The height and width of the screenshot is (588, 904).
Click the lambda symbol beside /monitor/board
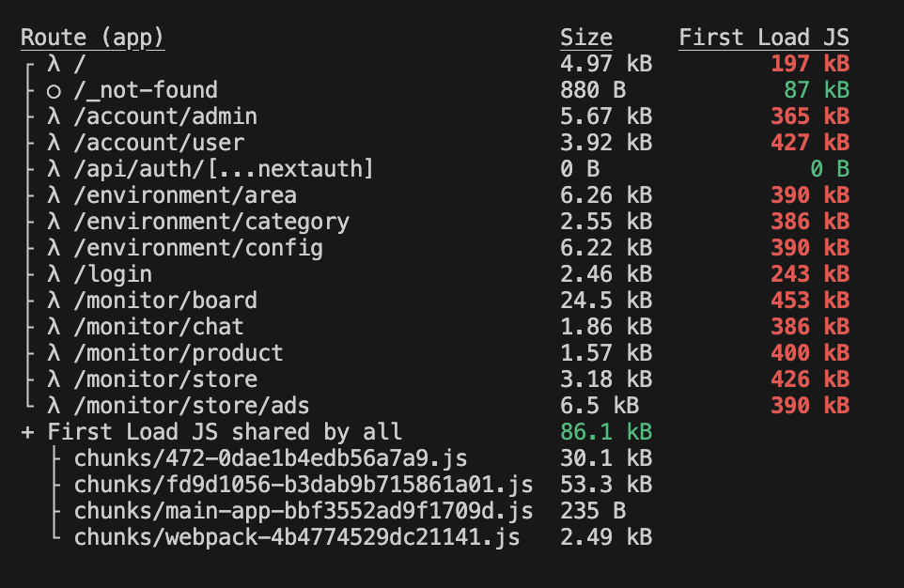(54, 301)
